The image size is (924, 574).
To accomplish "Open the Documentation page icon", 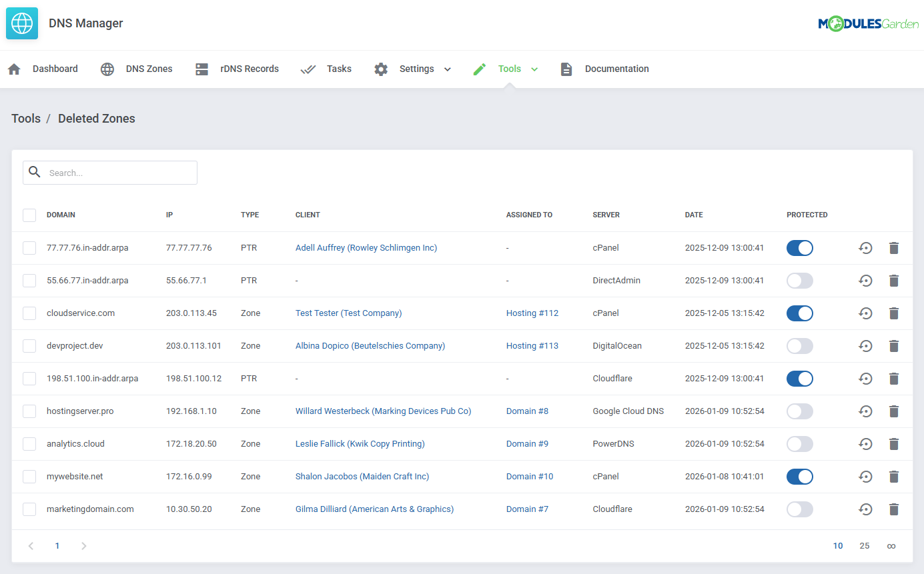I will [566, 69].
